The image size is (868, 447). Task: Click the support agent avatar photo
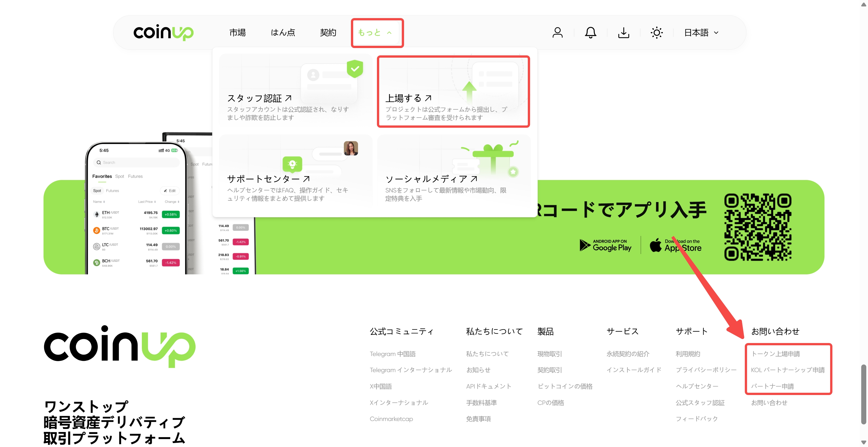350,148
